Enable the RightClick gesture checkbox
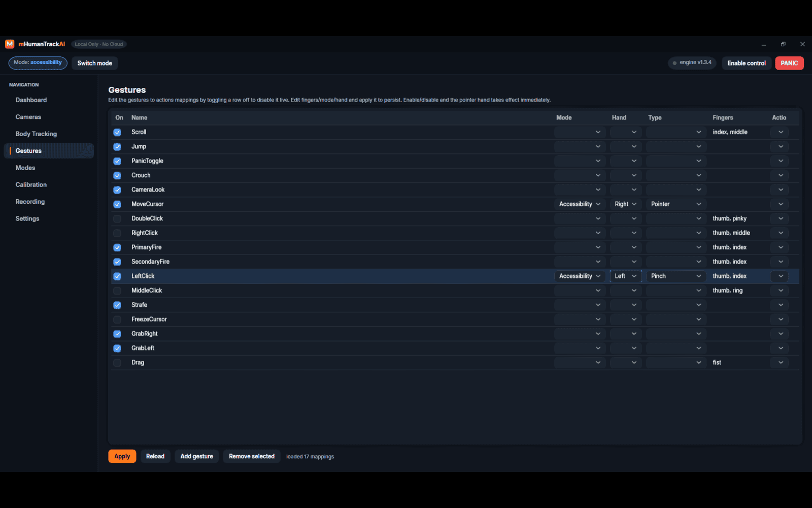Viewport: 812px width, 508px height. (x=117, y=233)
